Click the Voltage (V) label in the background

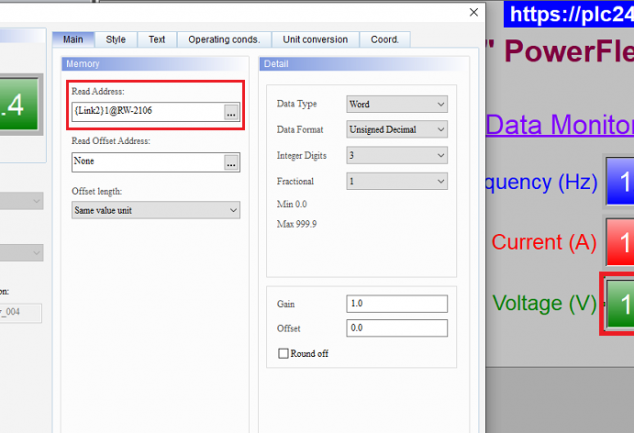tap(545, 304)
